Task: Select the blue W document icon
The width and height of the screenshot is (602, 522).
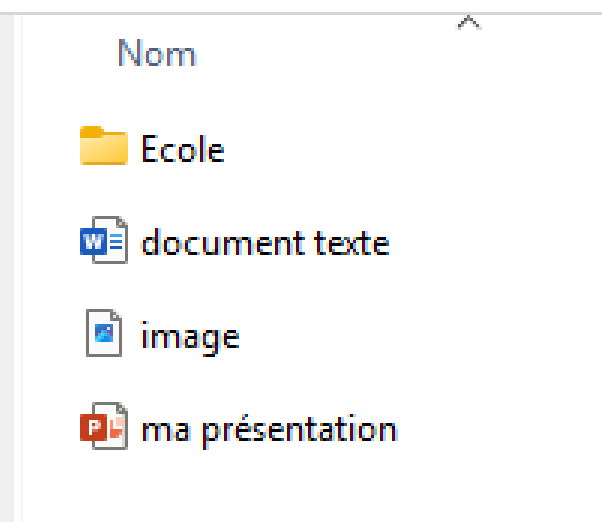Action: [x=103, y=242]
